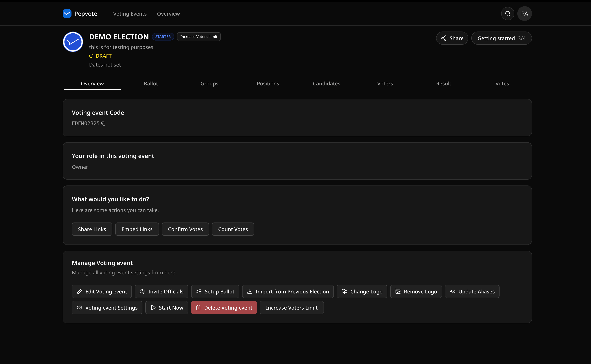Viewport: 591px width, 364px height.
Task: Open the PA user avatar menu
Action: click(x=524, y=14)
